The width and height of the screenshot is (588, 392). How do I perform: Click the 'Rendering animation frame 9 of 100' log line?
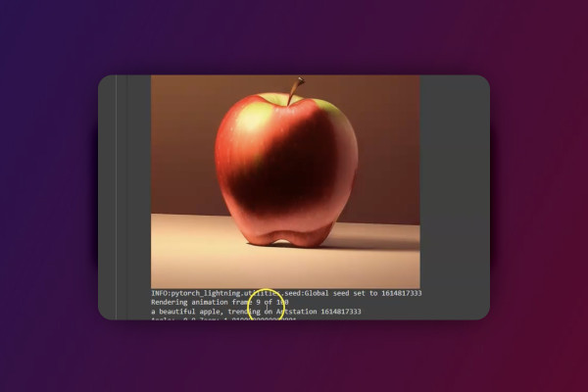pos(220,302)
